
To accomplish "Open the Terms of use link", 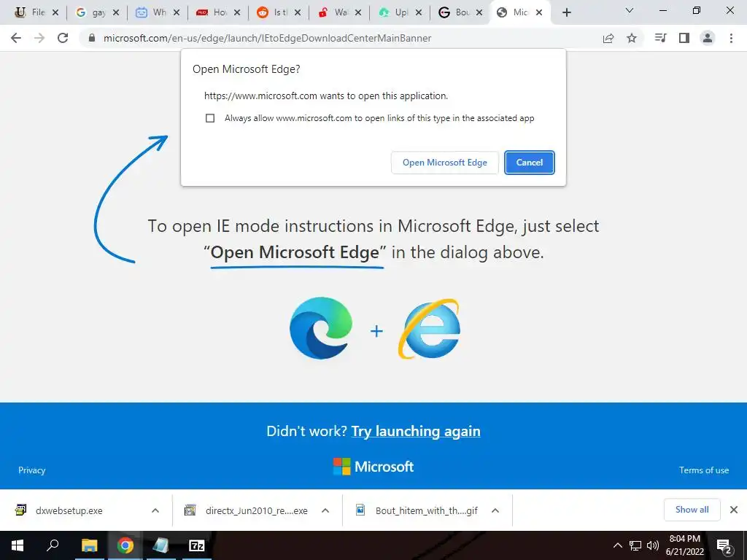I will pyautogui.click(x=704, y=470).
